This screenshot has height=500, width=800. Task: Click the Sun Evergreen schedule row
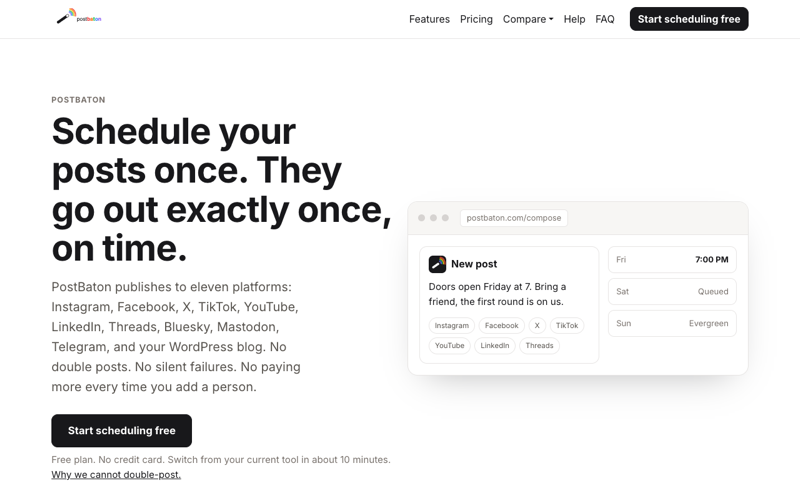(x=672, y=323)
